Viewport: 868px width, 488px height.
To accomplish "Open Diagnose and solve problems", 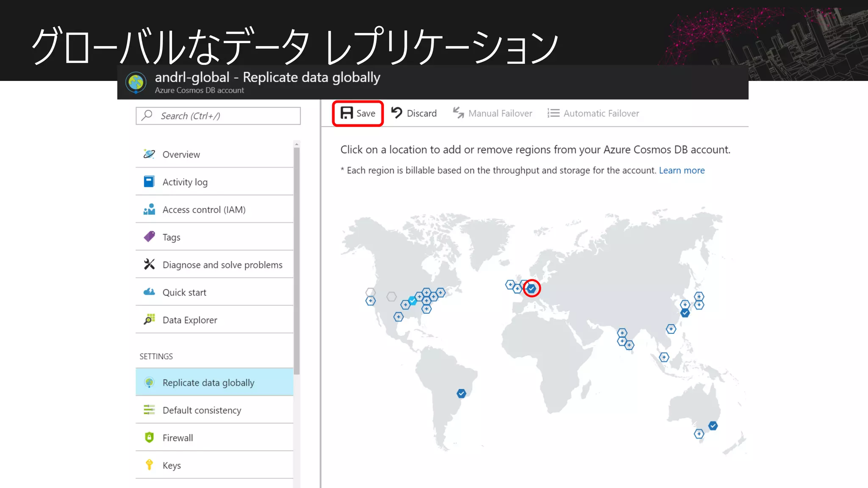I will [222, 265].
